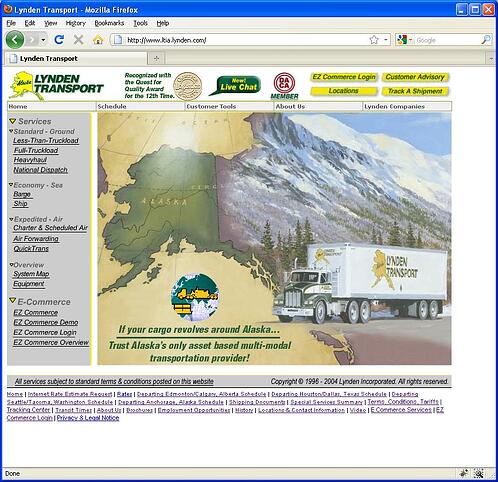Open the Ship link

click(x=21, y=204)
